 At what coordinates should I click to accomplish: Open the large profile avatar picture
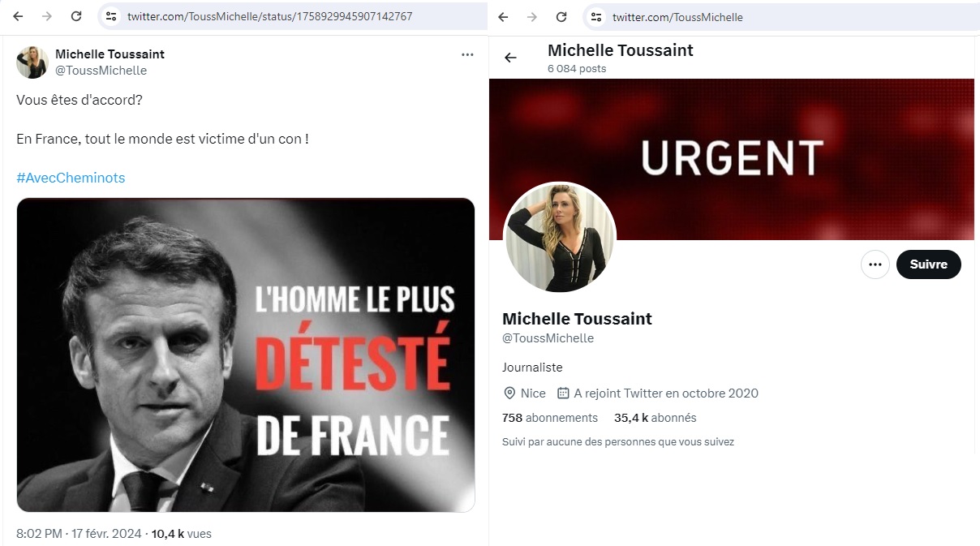(x=560, y=239)
